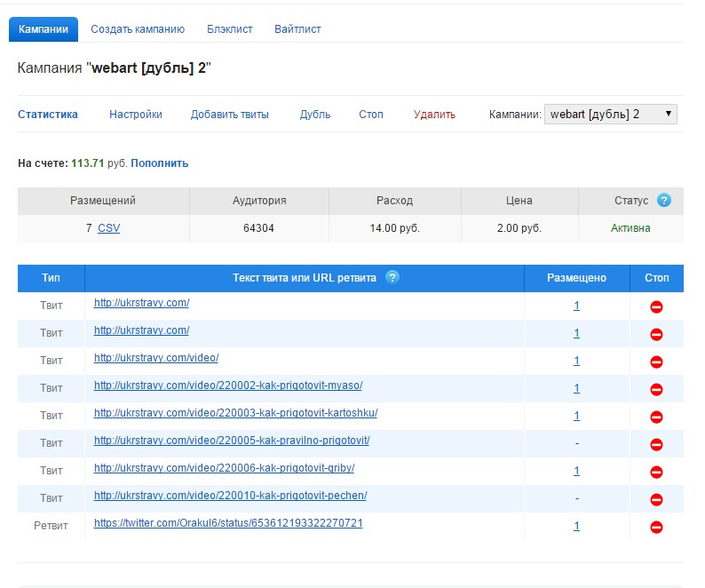705x588 pixels.
Task: Switch to the Кампании tab
Action: tap(44, 29)
